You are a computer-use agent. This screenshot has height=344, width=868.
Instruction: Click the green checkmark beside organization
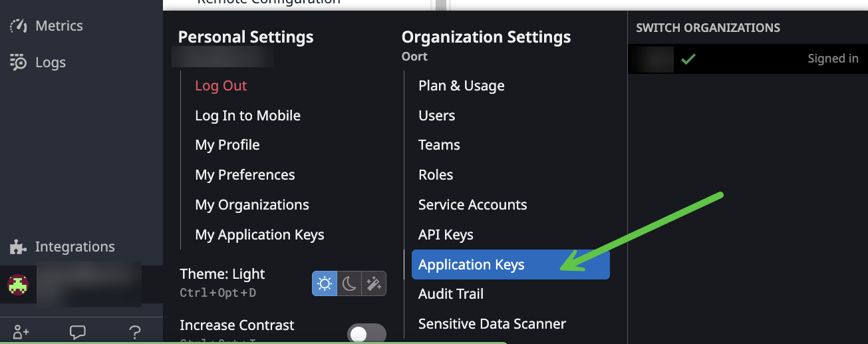[688, 59]
